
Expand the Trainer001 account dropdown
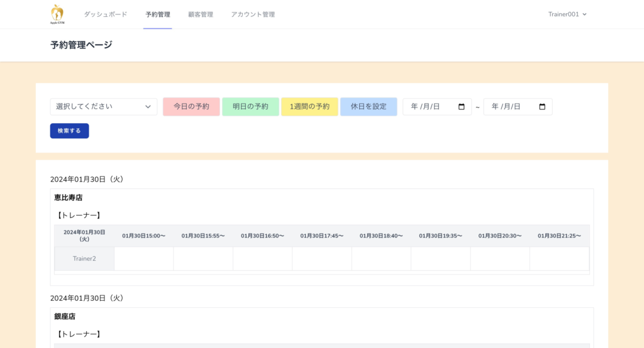click(567, 14)
